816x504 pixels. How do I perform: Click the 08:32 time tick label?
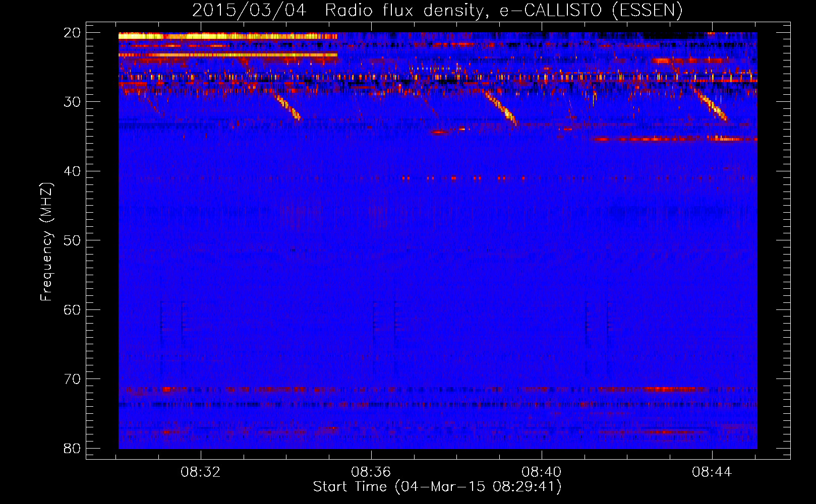[201, 472]
